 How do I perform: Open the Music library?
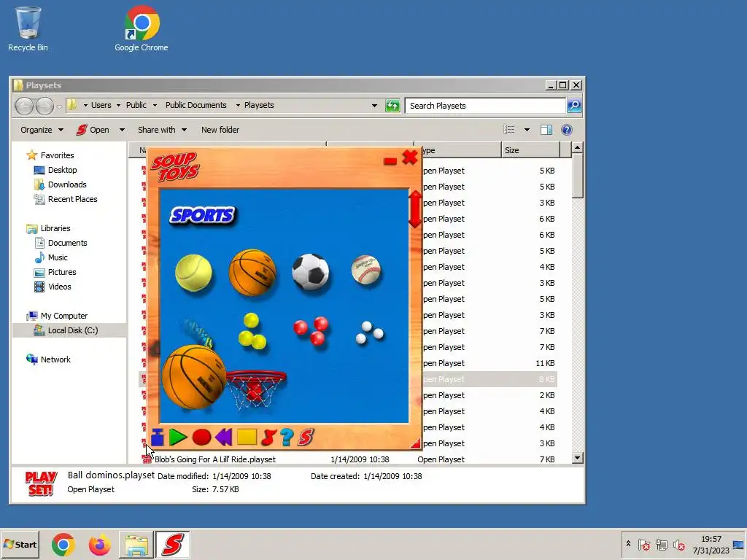tap(58, 257)
